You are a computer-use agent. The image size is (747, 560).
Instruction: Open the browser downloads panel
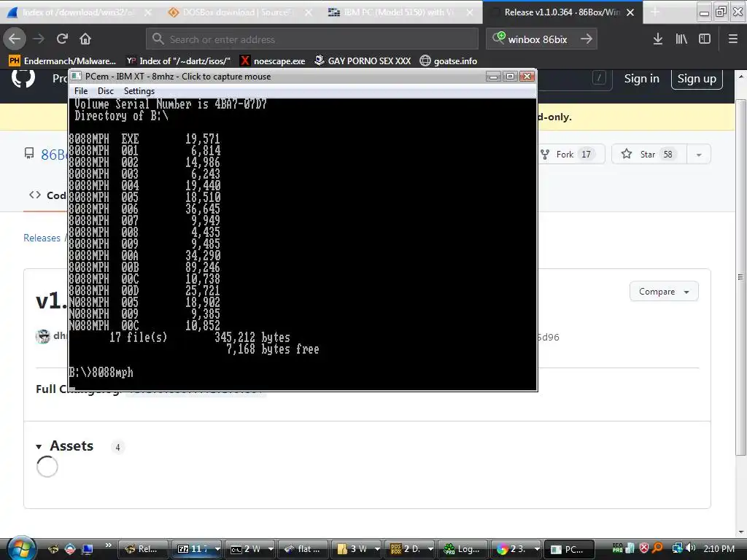click(658, 39)
